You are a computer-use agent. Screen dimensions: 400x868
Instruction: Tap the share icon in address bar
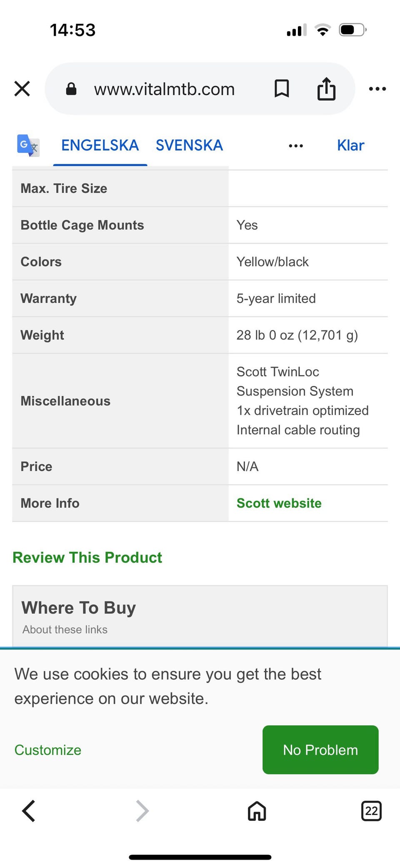click(x=326, y=89)
